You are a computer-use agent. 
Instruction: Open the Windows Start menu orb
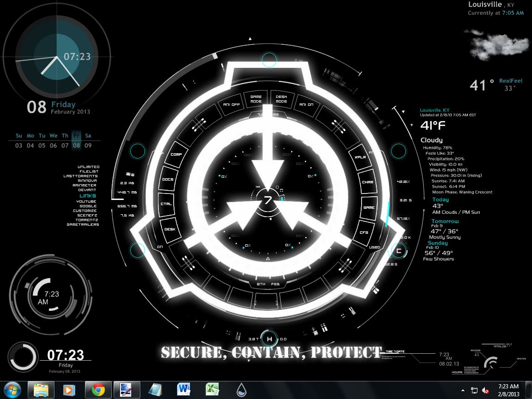[x=13, y=390]
